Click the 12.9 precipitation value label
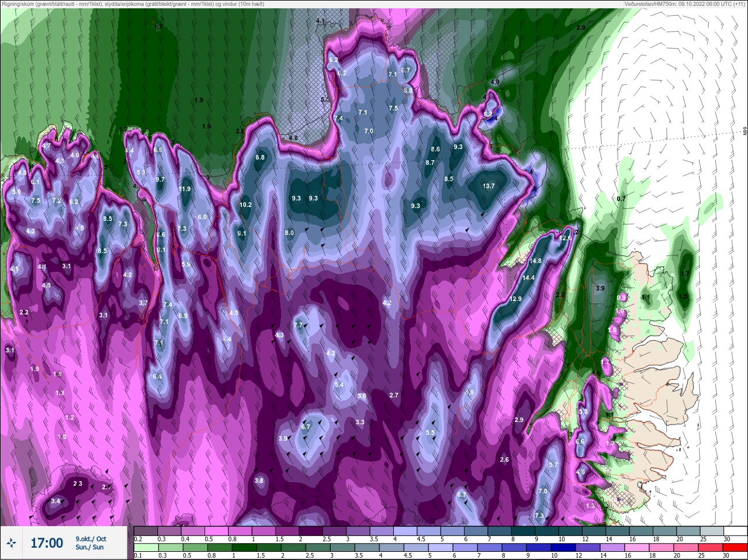This screenshot has height=560, width=748. click(515, 299)
